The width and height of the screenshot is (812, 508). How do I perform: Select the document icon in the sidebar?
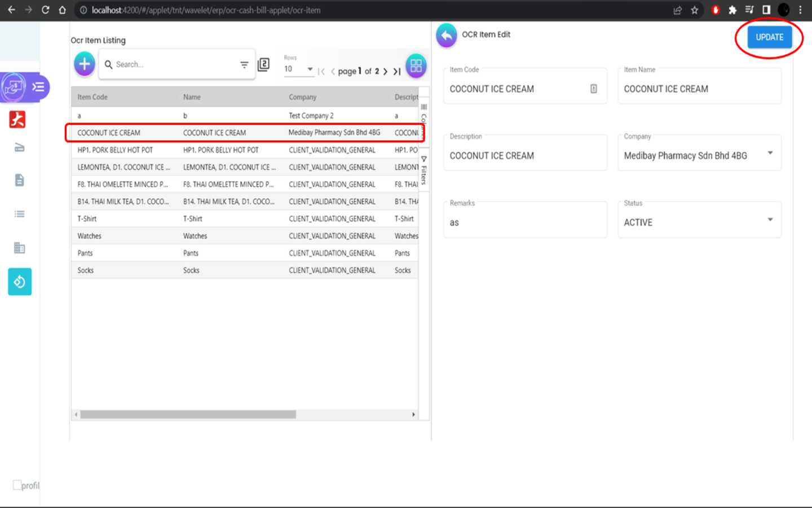click(19, 180)
